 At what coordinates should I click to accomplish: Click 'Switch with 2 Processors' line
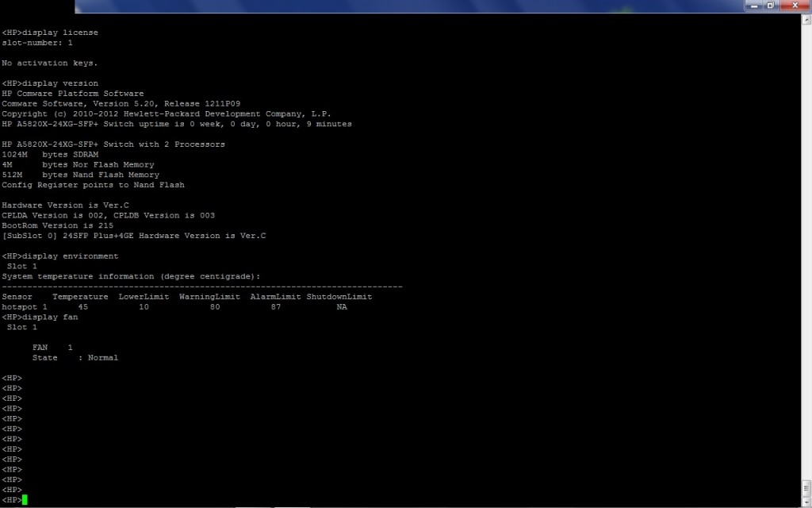tap(113, 144)
